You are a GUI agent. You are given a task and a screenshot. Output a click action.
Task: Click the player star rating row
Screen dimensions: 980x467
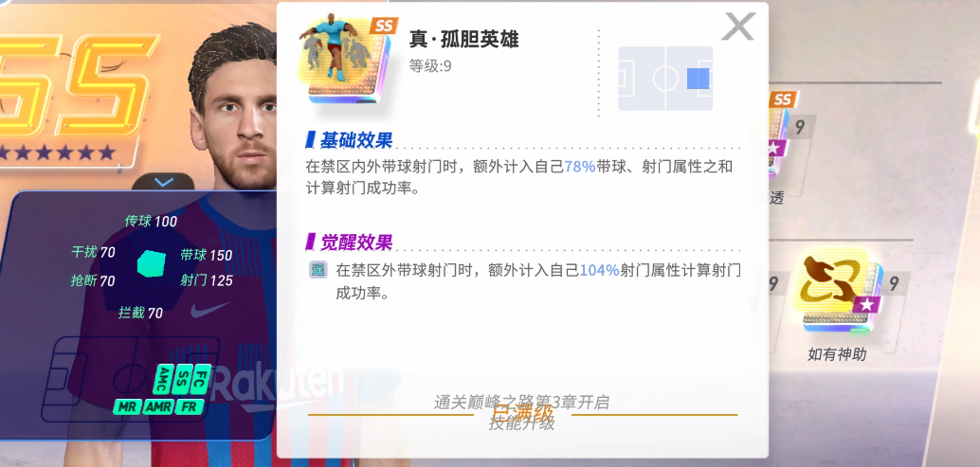58,153
